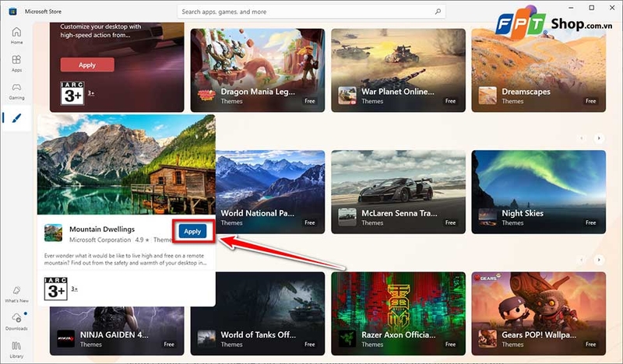Screen dimensions: 623x364
Task: Click in the search apps, games field
Action: (311, 12)
